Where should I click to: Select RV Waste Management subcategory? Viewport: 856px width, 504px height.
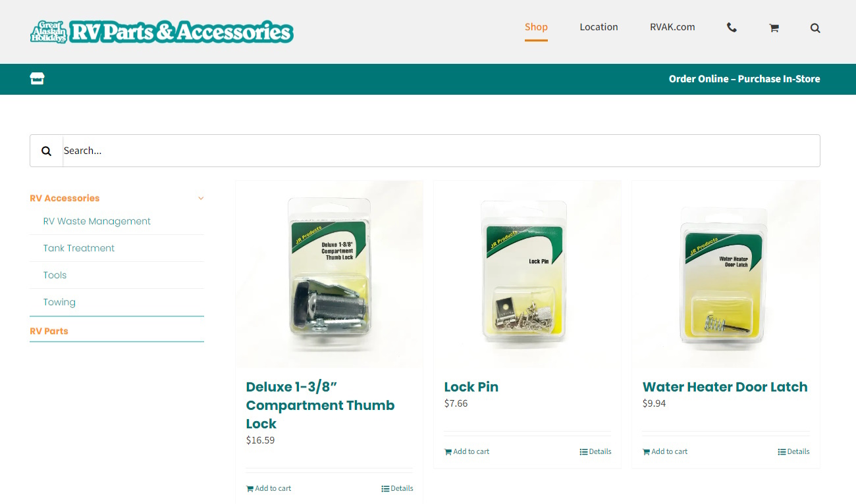point(97,221)
